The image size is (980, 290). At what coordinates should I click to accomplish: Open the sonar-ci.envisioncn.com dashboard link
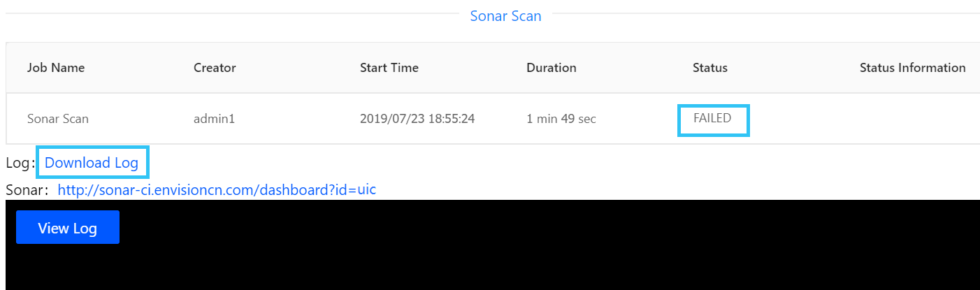[x=217, y=189]
